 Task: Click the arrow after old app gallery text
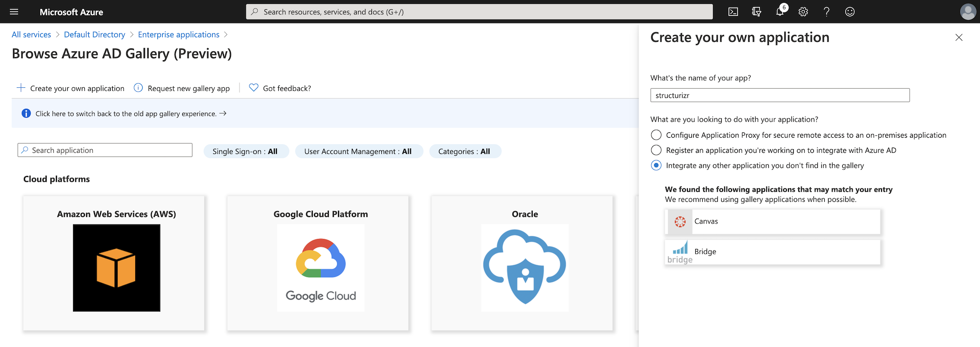click(x=223, y=113)
